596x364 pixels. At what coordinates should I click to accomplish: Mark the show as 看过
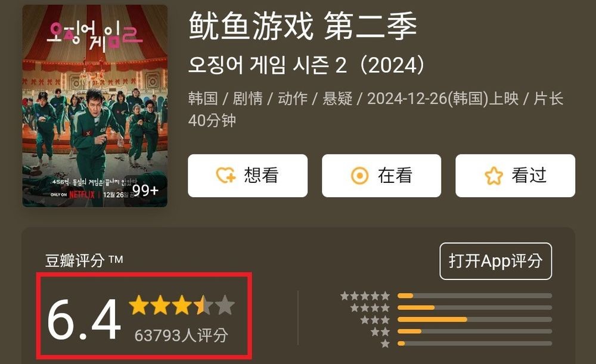(x=515, y=176)
